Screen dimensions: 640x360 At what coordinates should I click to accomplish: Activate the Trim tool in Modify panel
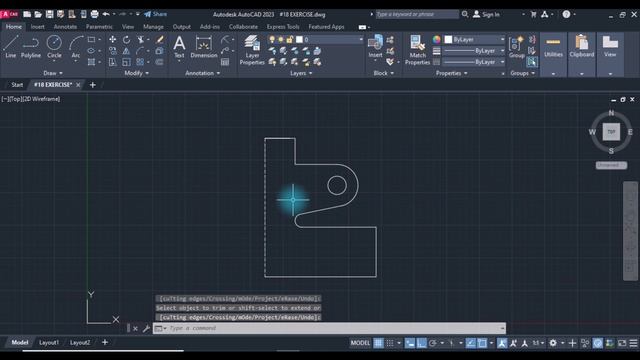click(140, 40)
